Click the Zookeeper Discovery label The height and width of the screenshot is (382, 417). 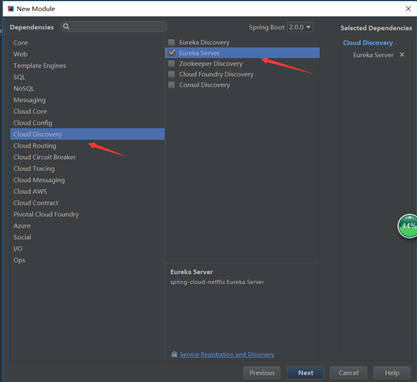click(211, 64)
